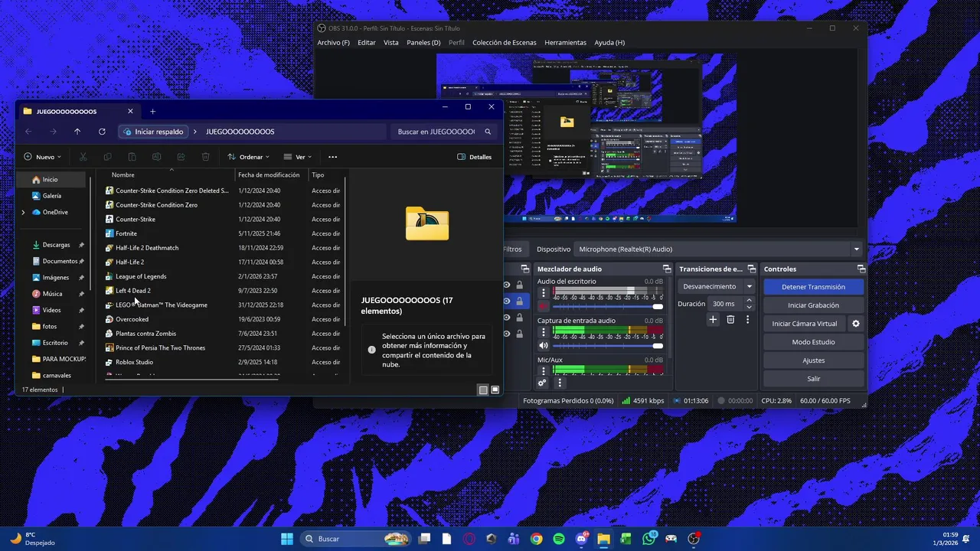The height and width of the screenshot is (551, 980).
Task: Click the Explorer refresh icon
Action: 102,132
